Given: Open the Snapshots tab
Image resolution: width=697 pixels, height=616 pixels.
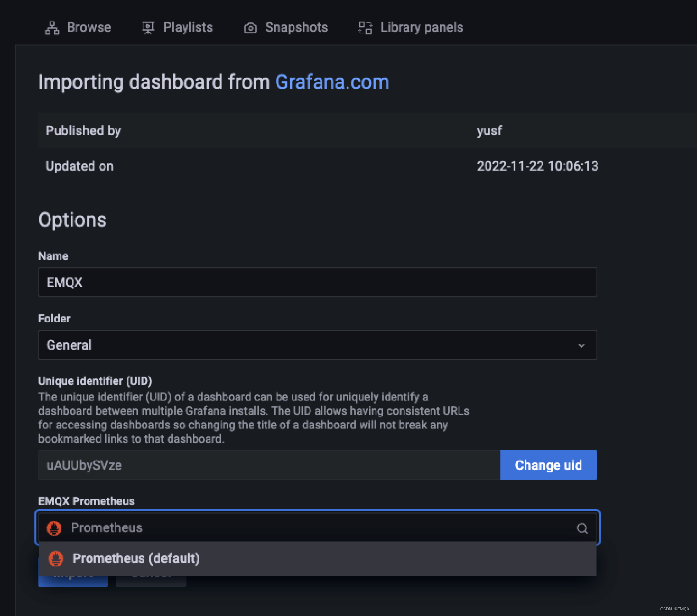Looking at the screenshot, I should point(296,28).
